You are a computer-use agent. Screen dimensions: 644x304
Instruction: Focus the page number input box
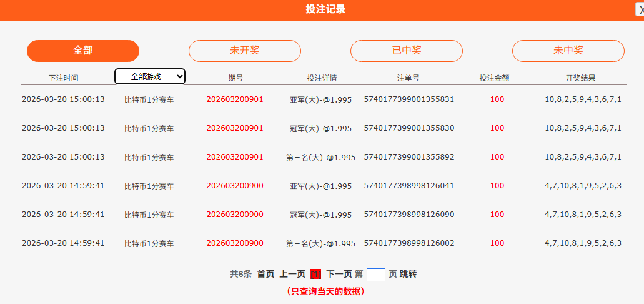click(x=376, y=275)
